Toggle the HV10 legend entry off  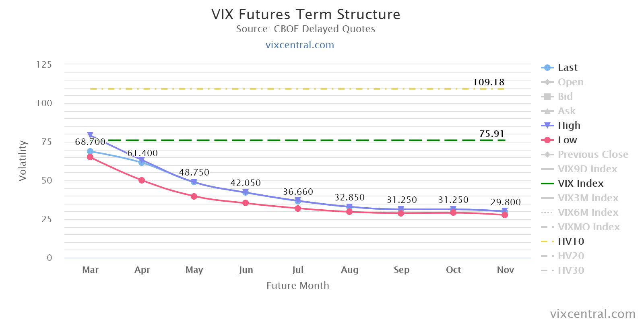(x=571, y=242)
